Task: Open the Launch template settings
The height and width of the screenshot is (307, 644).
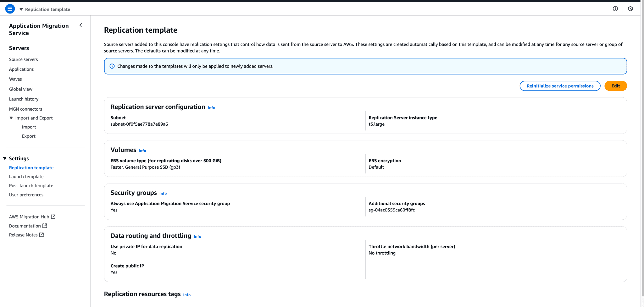Action: pos(26,177)
